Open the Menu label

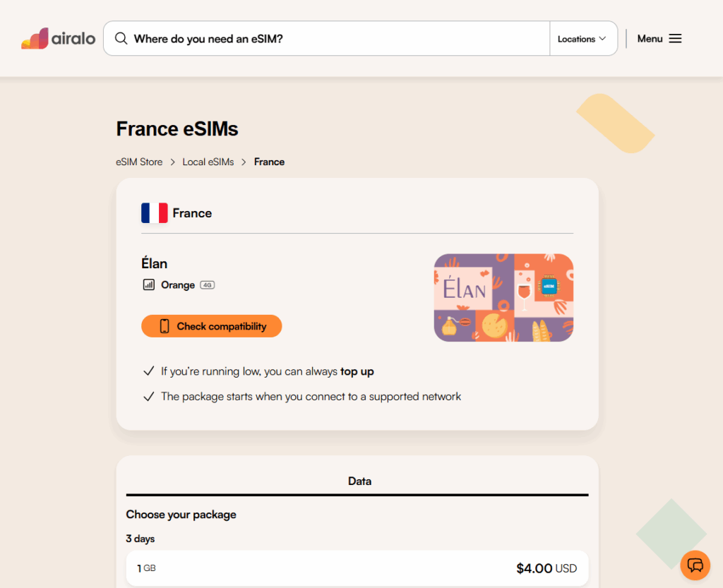click(650, 39)
